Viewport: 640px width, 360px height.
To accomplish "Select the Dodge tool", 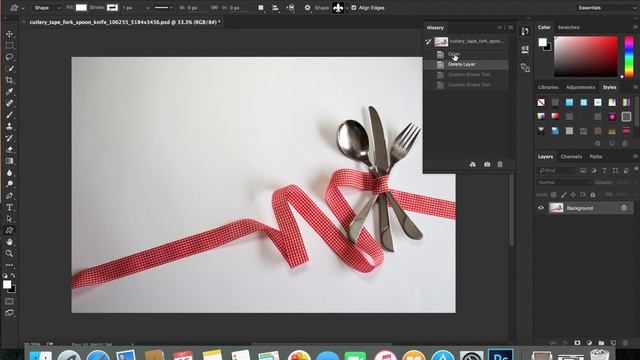I will point(9,184).
